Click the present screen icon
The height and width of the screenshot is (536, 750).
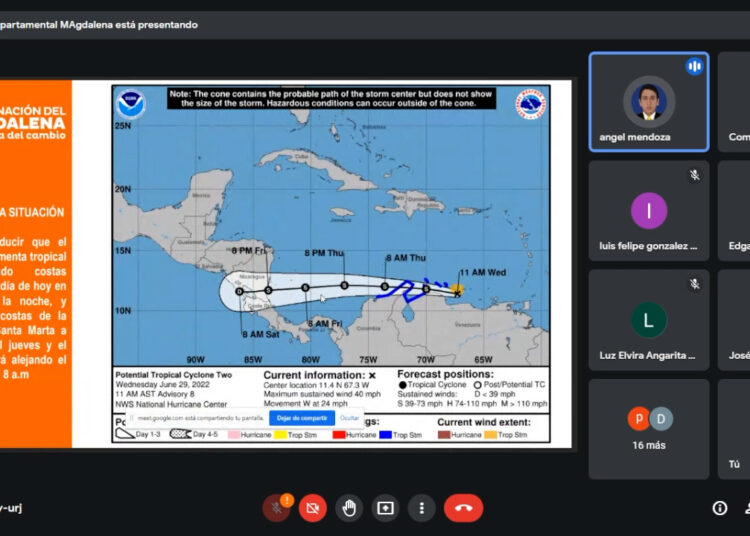[385, 508]
